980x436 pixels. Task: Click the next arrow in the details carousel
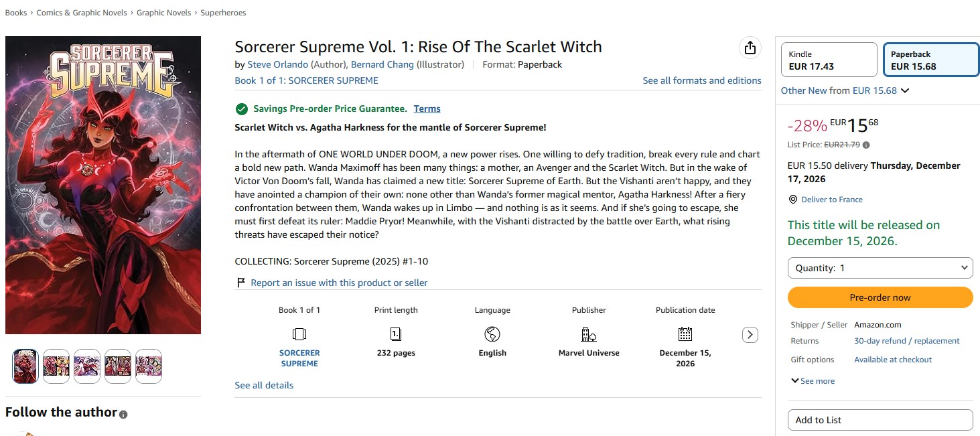[750, 334]
